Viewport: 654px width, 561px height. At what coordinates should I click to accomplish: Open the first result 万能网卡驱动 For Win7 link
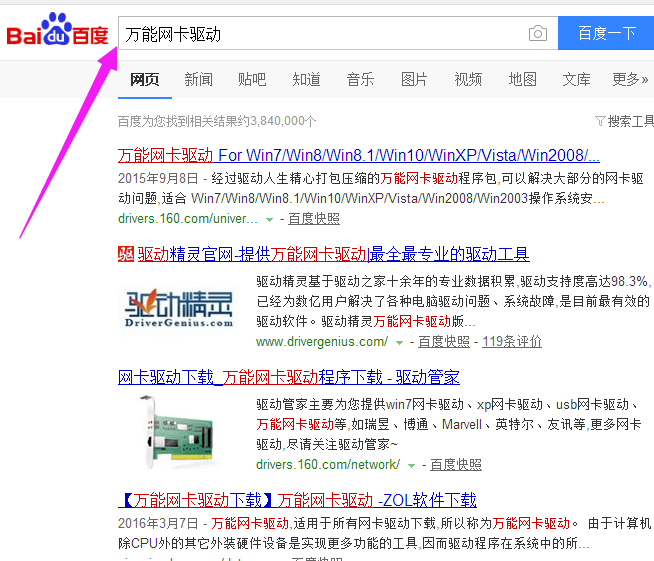pos(358,155)
